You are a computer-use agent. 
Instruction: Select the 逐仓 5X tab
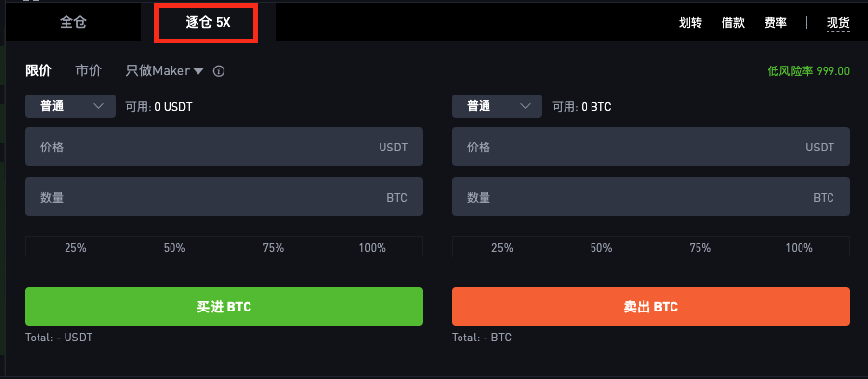point(207,23)
